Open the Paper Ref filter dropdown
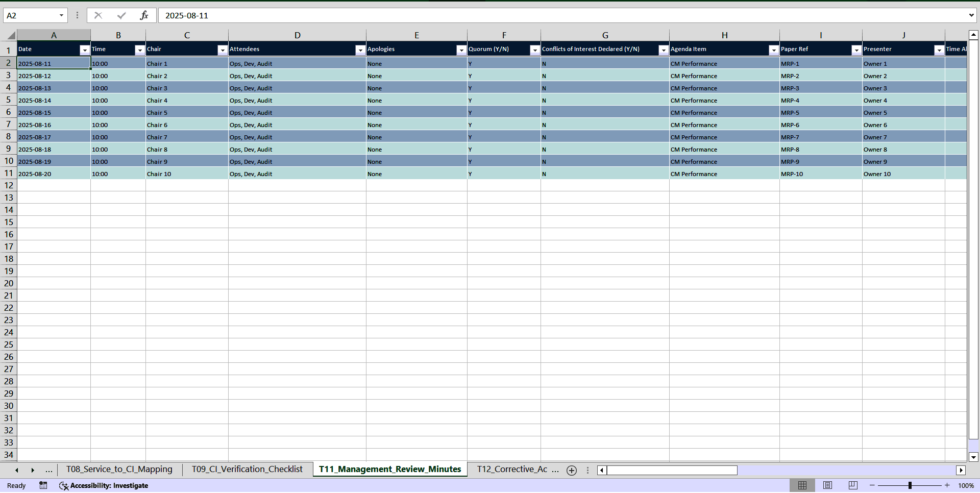Screen dimensions: 980x493 coord(856,50)
